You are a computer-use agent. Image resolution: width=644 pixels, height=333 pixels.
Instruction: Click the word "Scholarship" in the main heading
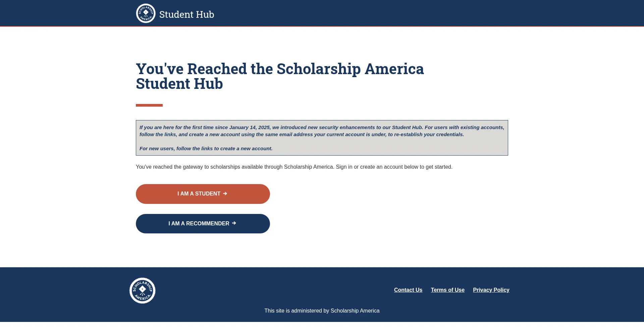pyautogui.click(x=318, y=69)
